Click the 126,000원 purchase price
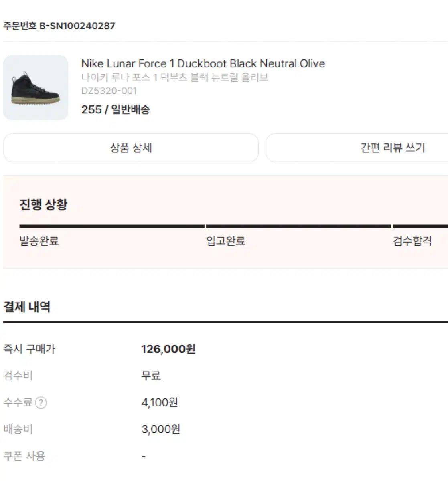This screenshot has height=481, width=448. click(x=168, y=349)
